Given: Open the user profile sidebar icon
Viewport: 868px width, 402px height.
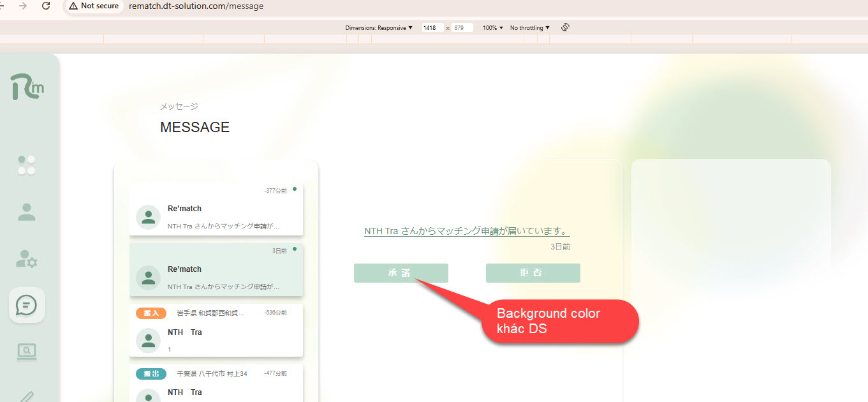Looking at the screenshot, I should pos(27,212).
